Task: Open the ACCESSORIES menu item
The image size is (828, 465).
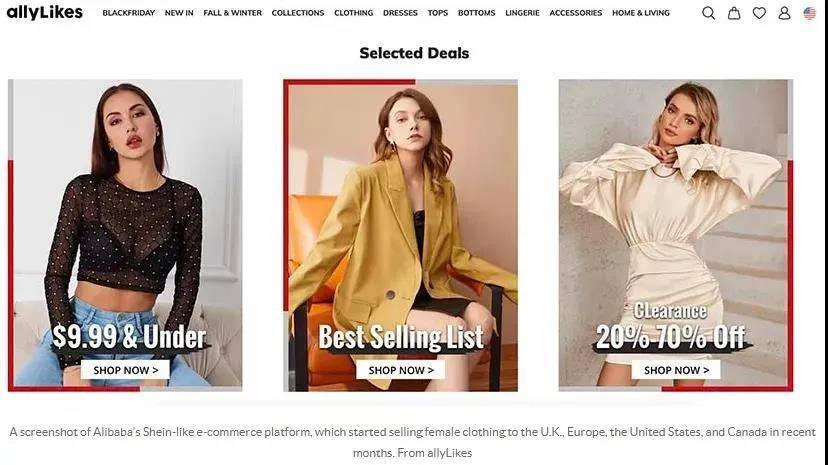Action: [576, 13]
